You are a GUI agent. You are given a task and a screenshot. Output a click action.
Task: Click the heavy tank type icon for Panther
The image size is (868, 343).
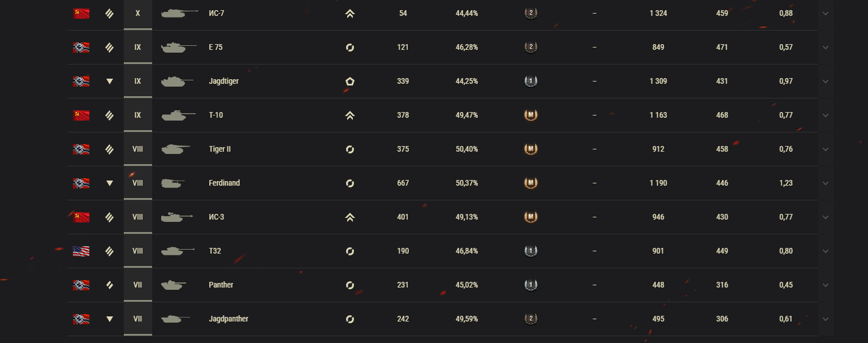tap(110, 285)
